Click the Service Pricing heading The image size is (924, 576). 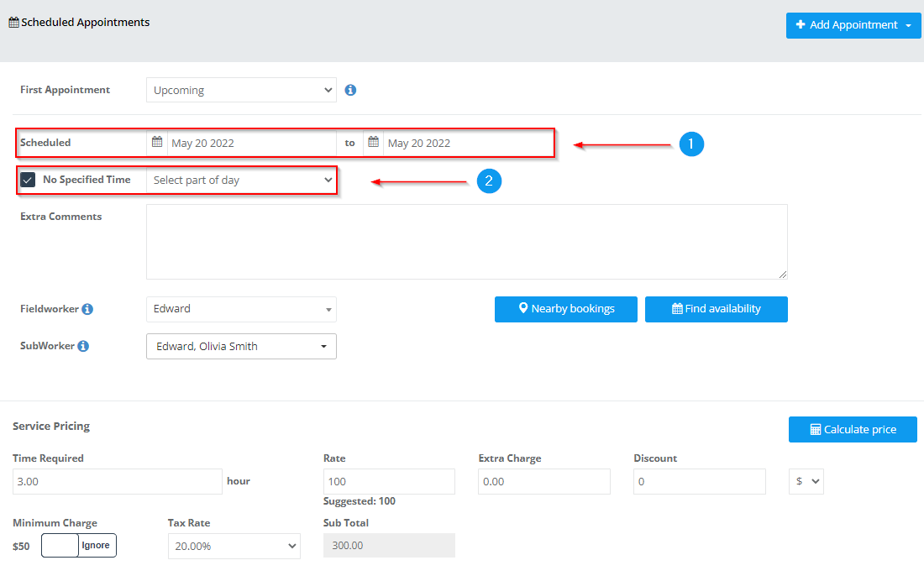(51, 426)
